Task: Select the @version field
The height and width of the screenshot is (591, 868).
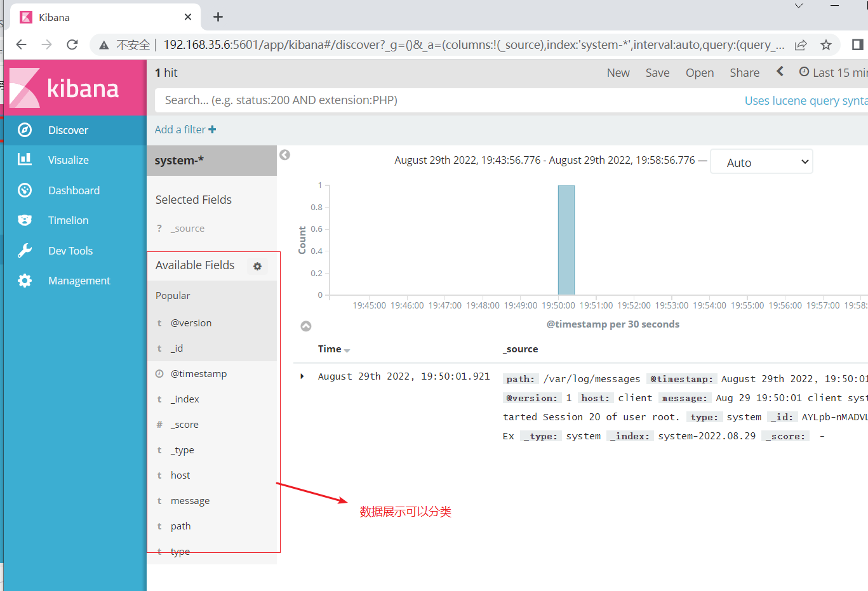Action: 191,323
